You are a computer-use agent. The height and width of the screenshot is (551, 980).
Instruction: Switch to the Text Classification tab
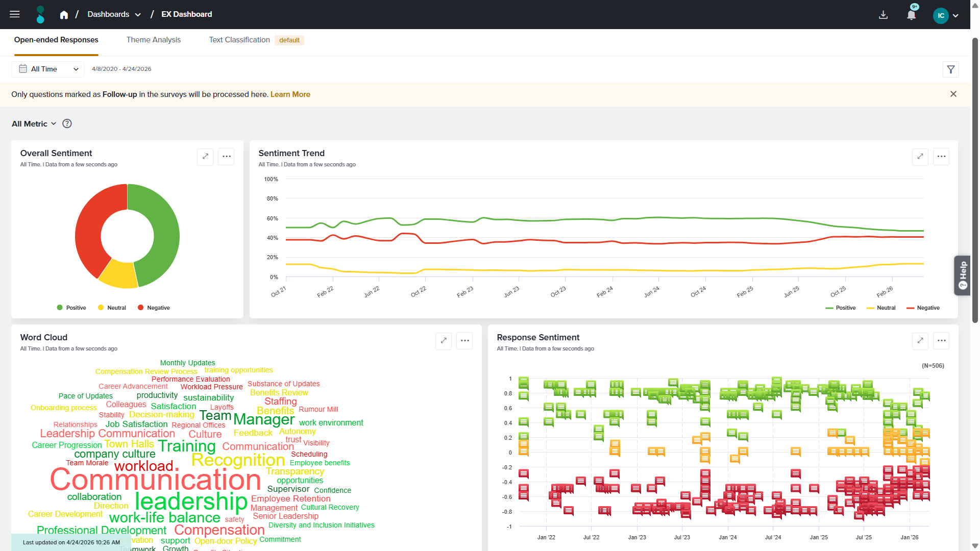pos(239,40)
